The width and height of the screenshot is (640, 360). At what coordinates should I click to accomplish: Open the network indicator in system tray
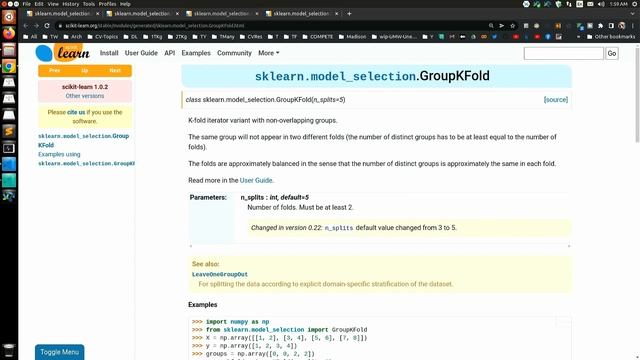click(569, 4)
